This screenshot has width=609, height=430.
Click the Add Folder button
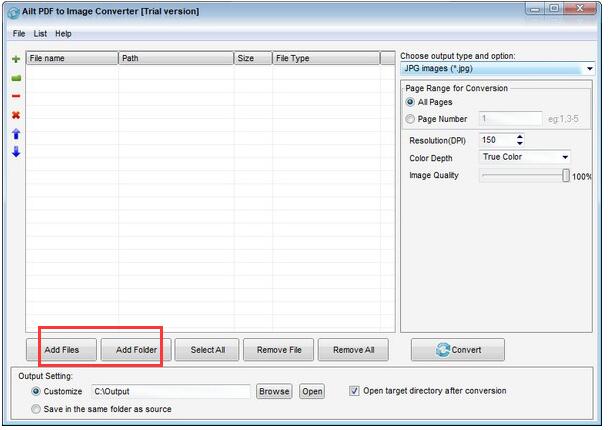click(x=136, y=350)
